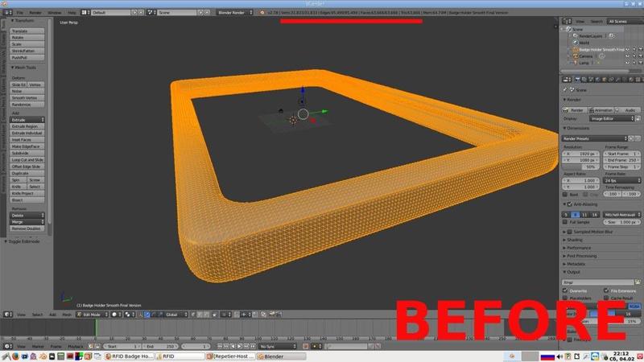The height and width of the screenshot is (362, 644).
Task: Open the Help menu
Action: [72, 13]
